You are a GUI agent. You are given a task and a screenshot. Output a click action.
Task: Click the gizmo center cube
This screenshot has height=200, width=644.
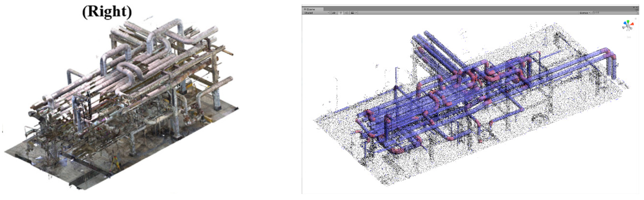[628, 26]
